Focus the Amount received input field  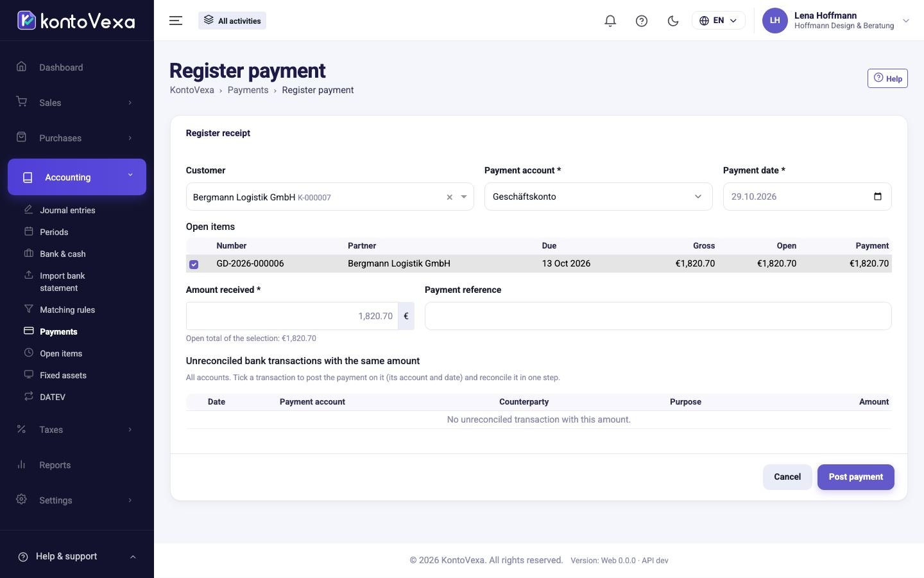(292, 316)
